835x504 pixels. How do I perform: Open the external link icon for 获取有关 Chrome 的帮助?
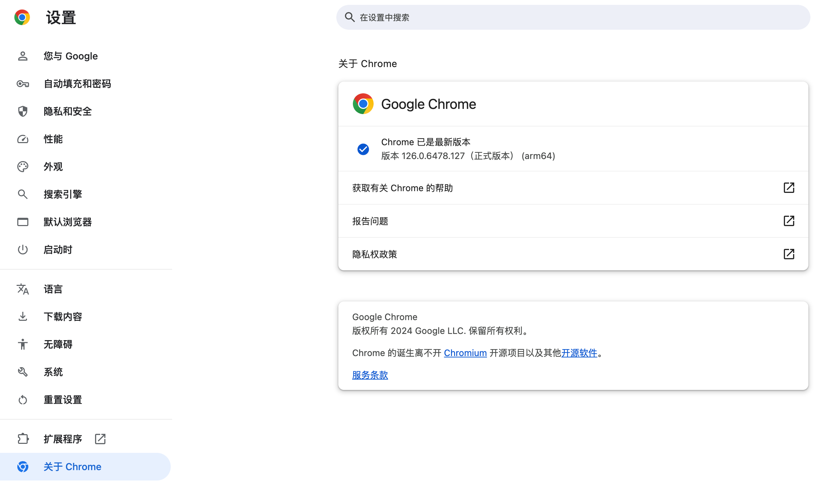tap(789, 188)
